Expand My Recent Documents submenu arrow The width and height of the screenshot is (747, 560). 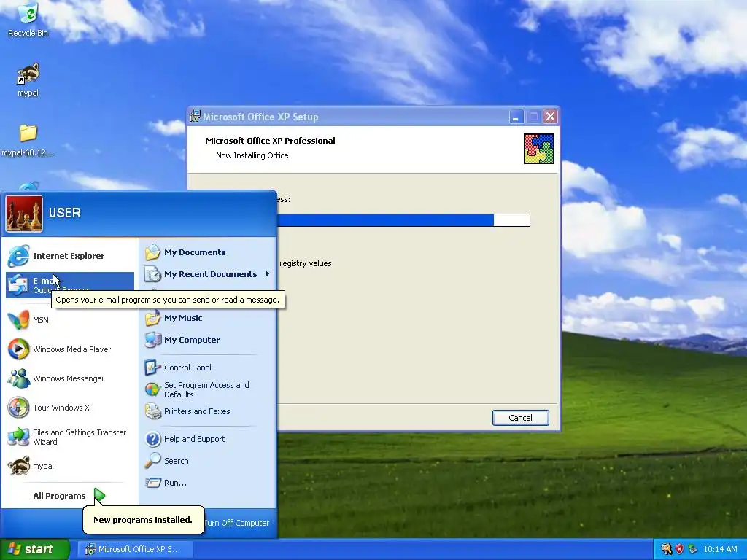(x=268, y=274)
